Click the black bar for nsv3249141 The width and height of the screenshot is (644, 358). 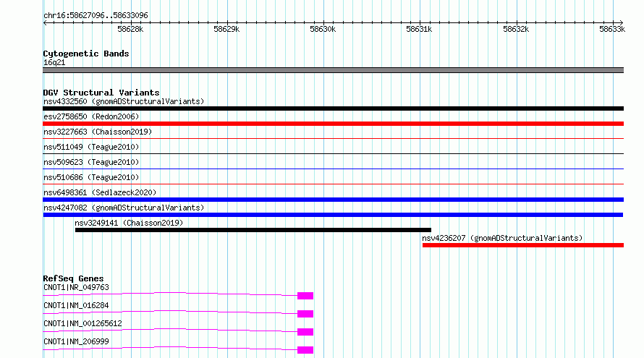(x=253, y=230)
